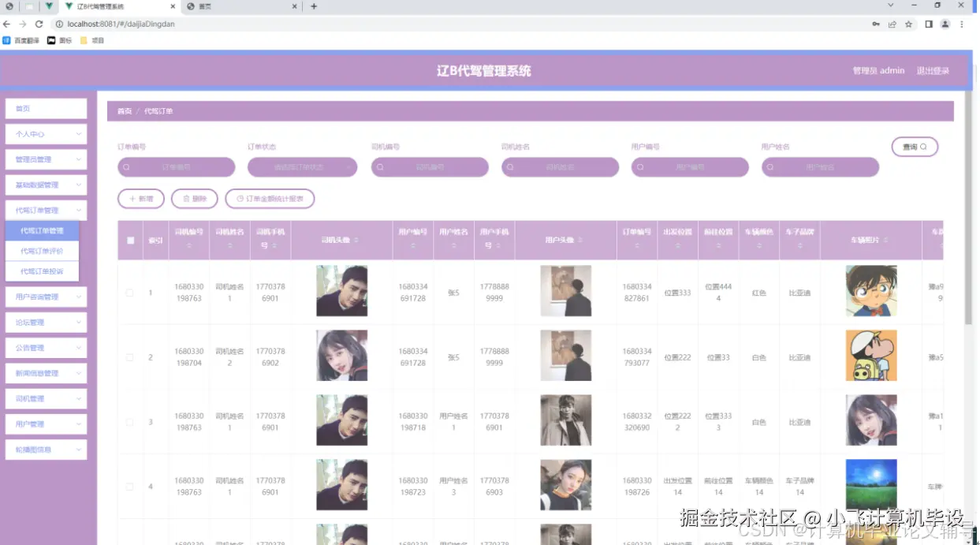Expand the 司机管理 sidebar menu

(x=46, y=398)
